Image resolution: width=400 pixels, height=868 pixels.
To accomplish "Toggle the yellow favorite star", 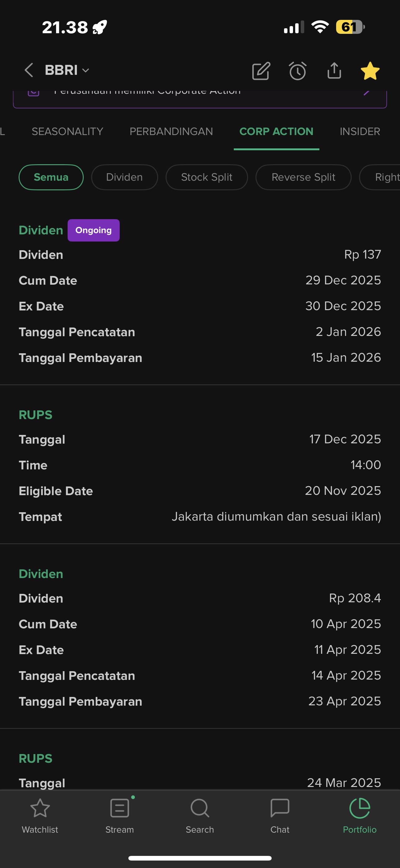I will [x=370, y=71].
